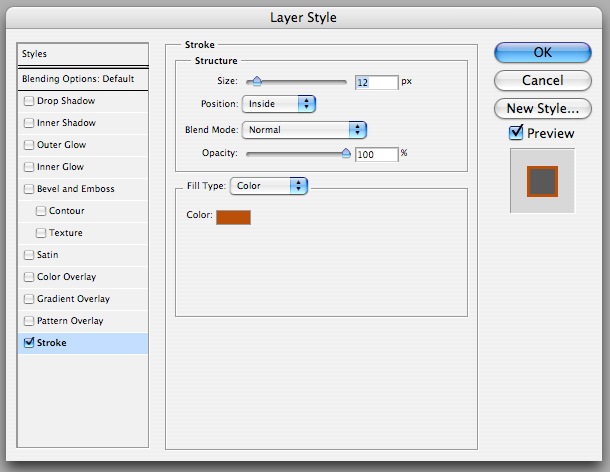Select the Satin effect entry
Image resolution: width=610 pixels, height=472 pixels.
tap(48, 255)
